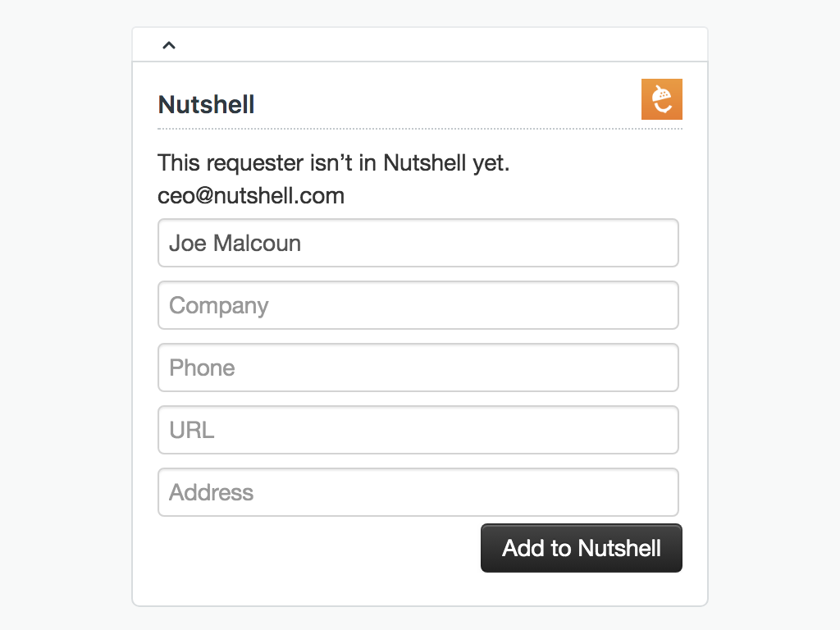Click the Address placeholder text
The image size is (840, 630).
click(211, 492)
